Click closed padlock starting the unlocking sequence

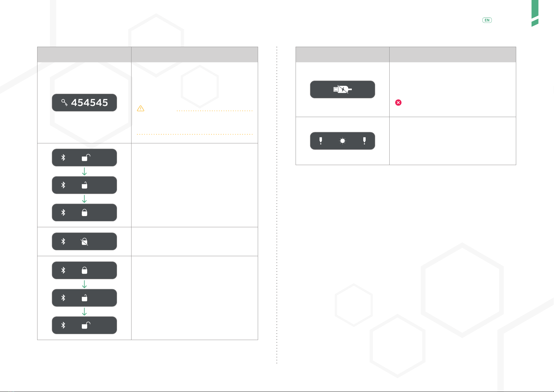pyautogui.click(x=84, y=270)
